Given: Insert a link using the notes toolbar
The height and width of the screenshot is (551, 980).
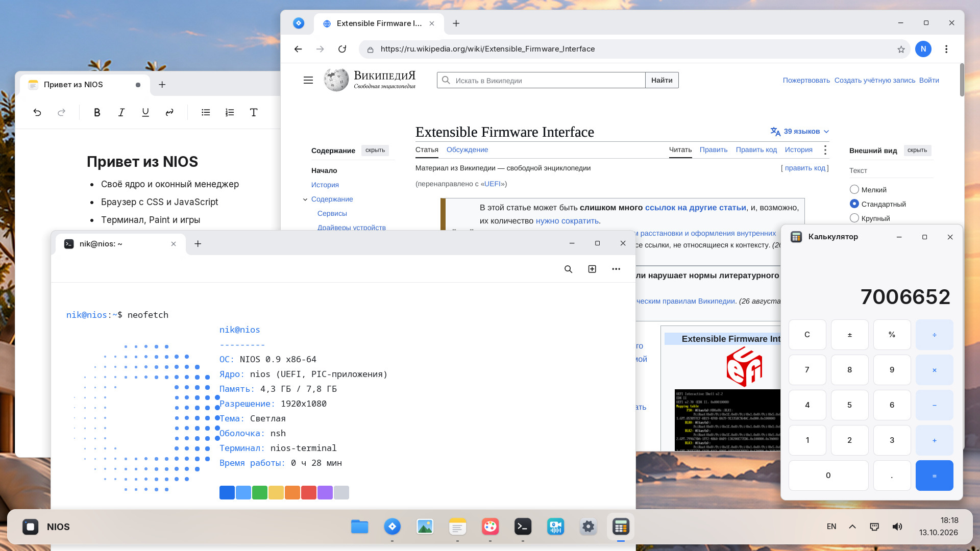Looking at the screenshot, I should pos(169,112).
